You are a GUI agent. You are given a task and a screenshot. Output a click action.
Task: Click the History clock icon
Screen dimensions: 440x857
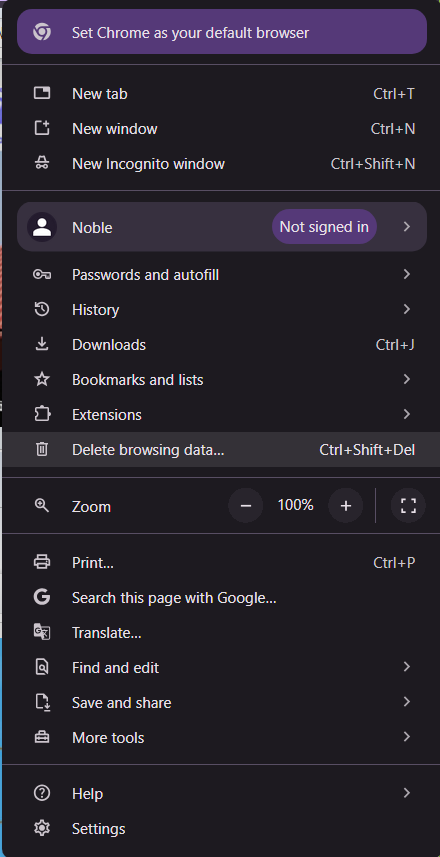click(42, 309)
